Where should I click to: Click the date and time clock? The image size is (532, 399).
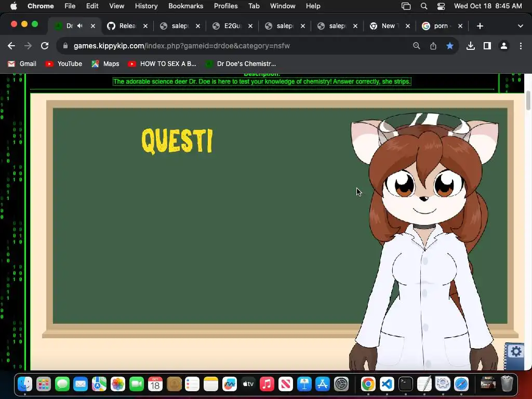[488, 6]
